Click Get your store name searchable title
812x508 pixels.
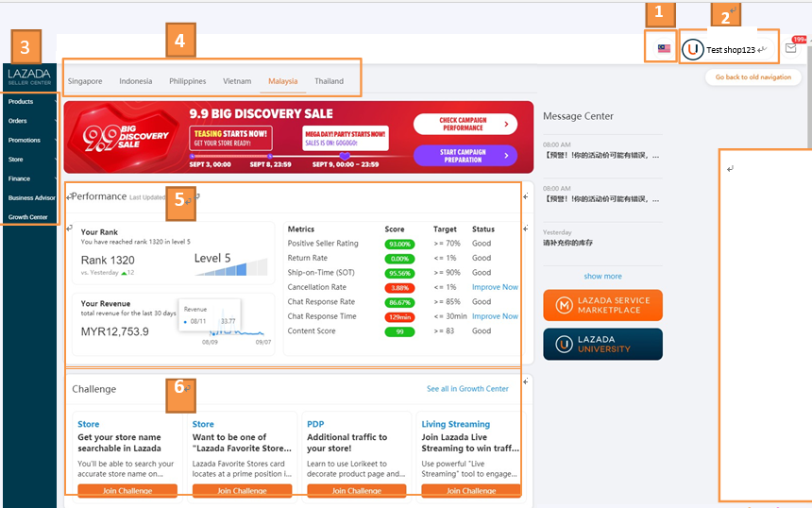pos(119,443)
